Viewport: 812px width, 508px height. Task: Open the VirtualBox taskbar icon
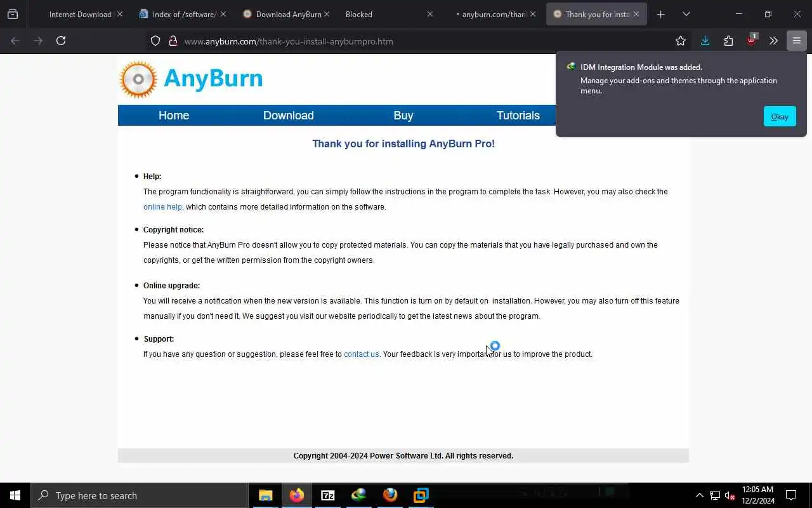point(421,495)
